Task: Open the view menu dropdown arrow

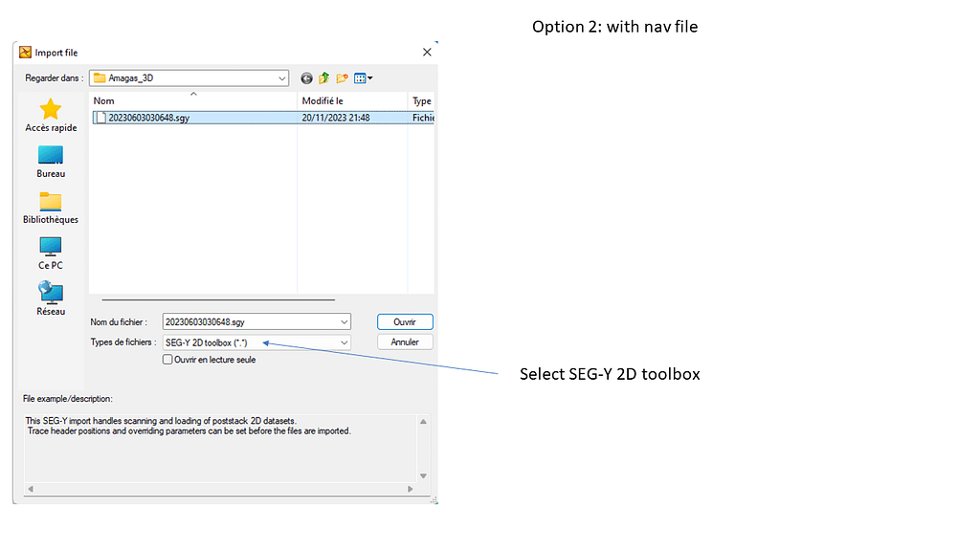Action: (370, 78)
